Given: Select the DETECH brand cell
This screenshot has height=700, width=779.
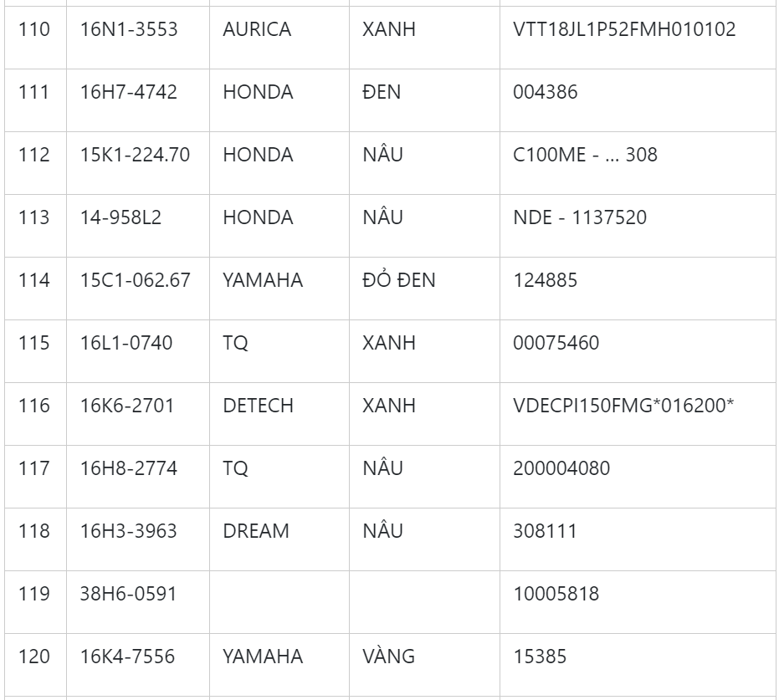Looking at the screenshot, I should 258,406.
